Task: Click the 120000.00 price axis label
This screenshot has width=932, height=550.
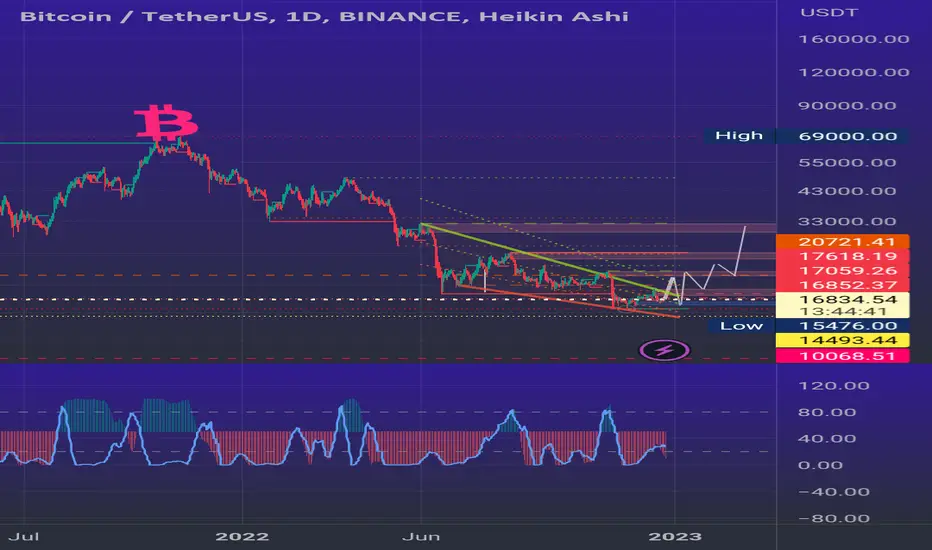Action: (x=854, y=73)
